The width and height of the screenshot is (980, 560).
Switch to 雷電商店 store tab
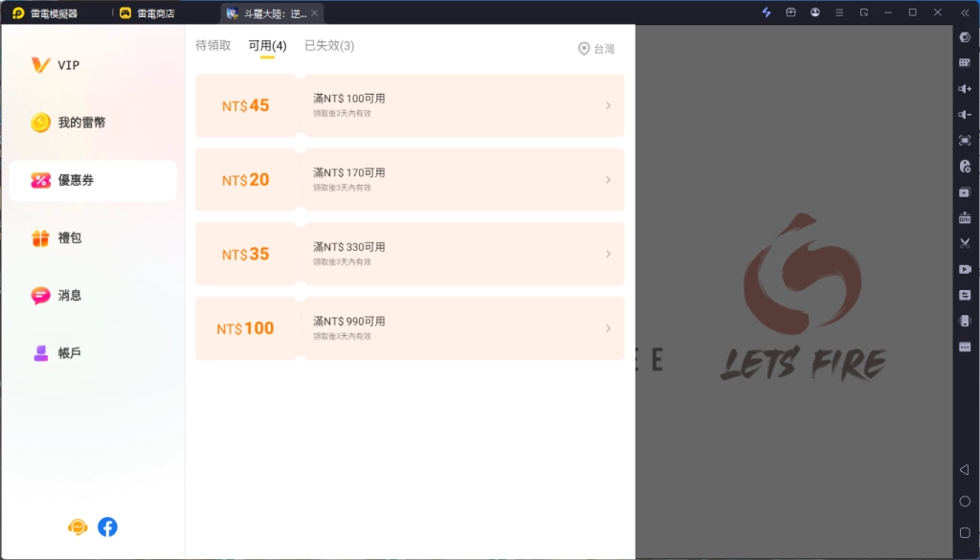pyautogui.click(x=147, y=13)
